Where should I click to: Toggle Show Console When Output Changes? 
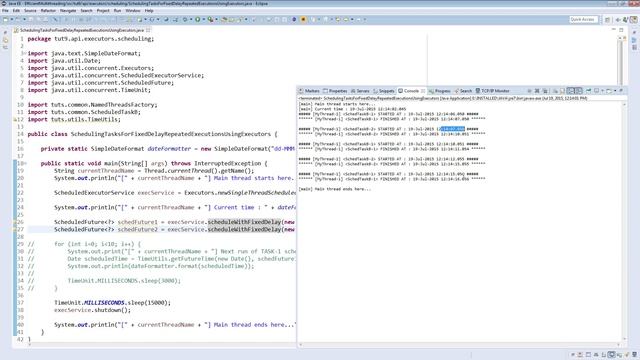click(x=571, y=91)
